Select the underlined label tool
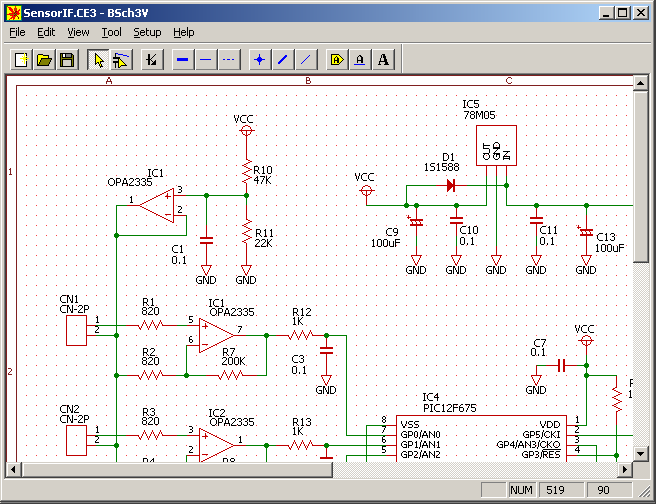This screenshot has width=656, height=504. pyautogui.click(x=360, y=60)
